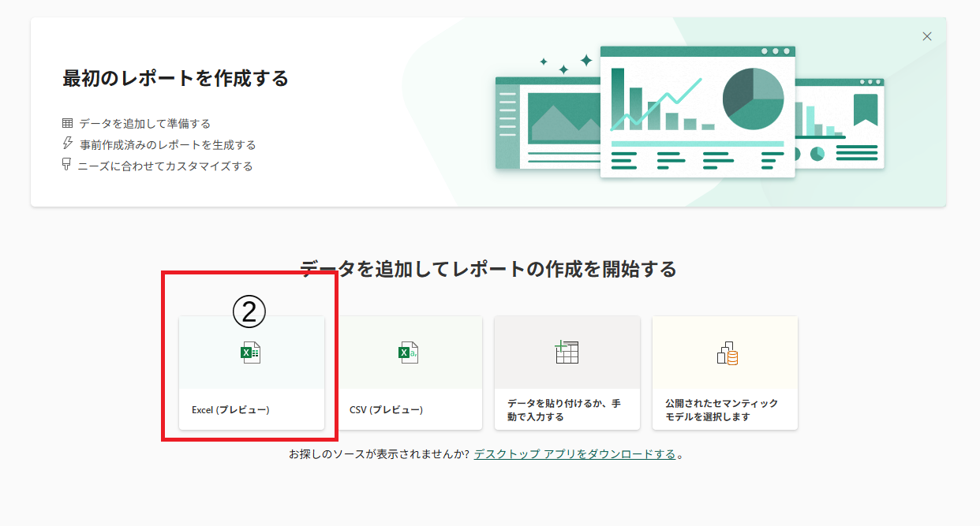Screen dimensions: 980x526
Task: Open the Excel (プレビュー) card label
Action: pos(230,410)
